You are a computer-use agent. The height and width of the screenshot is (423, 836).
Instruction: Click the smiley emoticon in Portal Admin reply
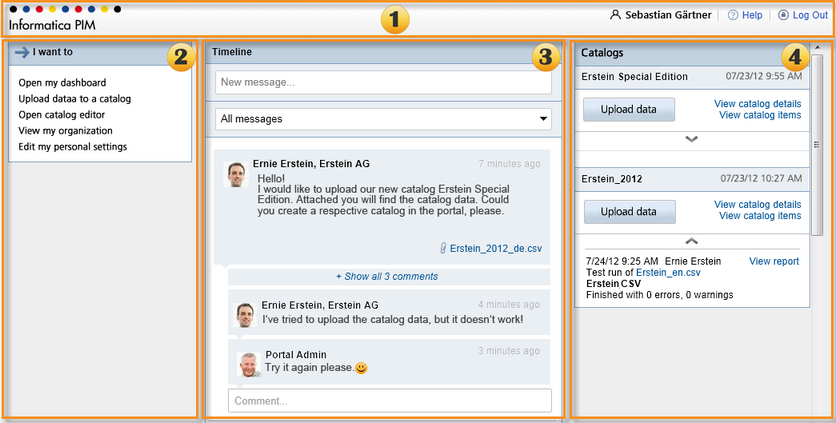(x=361, y=368)
